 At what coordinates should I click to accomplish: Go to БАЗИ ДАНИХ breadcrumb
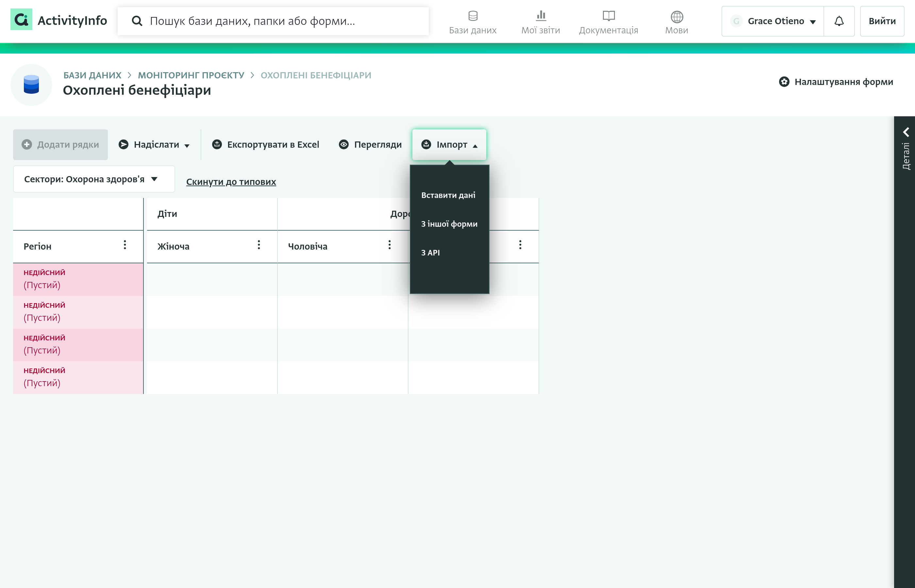(x=92, y=75)
